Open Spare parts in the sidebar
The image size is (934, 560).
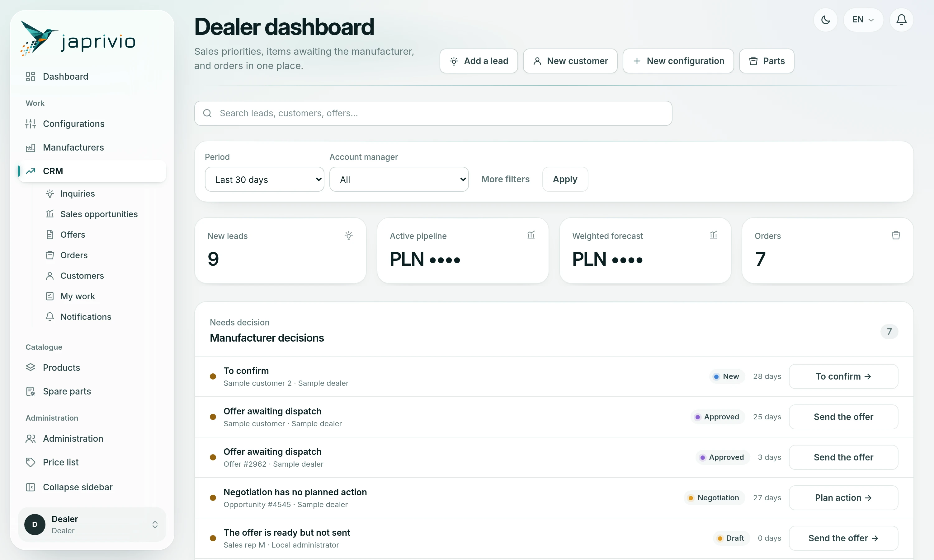point(92,391)
